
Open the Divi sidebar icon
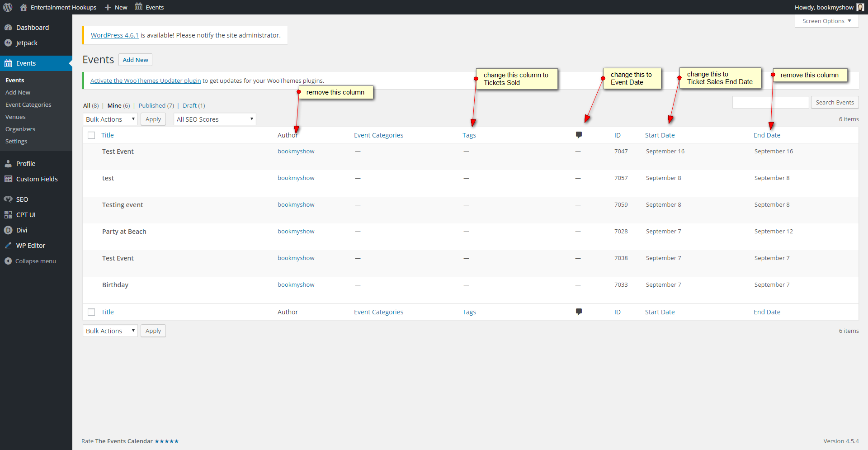(x=8, y=230)
